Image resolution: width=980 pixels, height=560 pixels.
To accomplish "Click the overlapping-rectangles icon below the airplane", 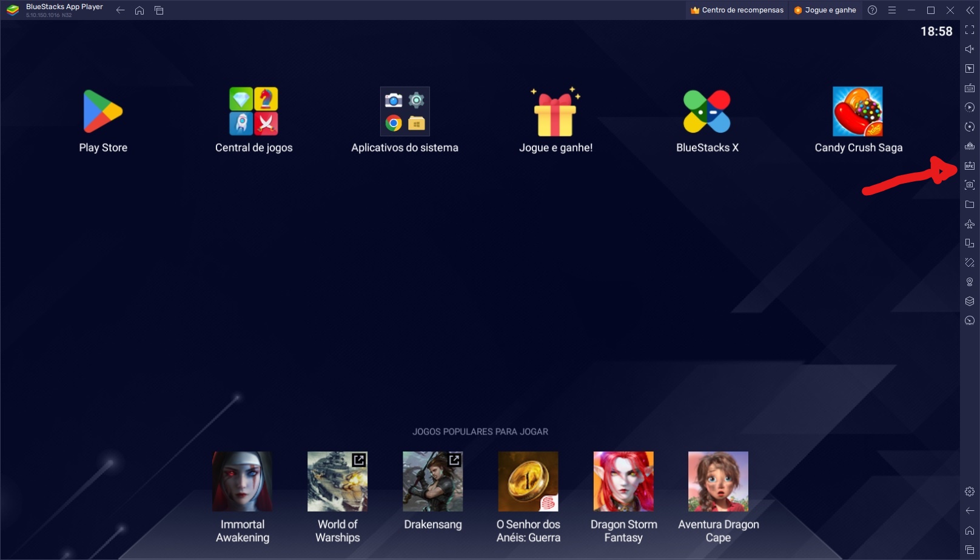I will pyautogui.click(x=970, y=243).
